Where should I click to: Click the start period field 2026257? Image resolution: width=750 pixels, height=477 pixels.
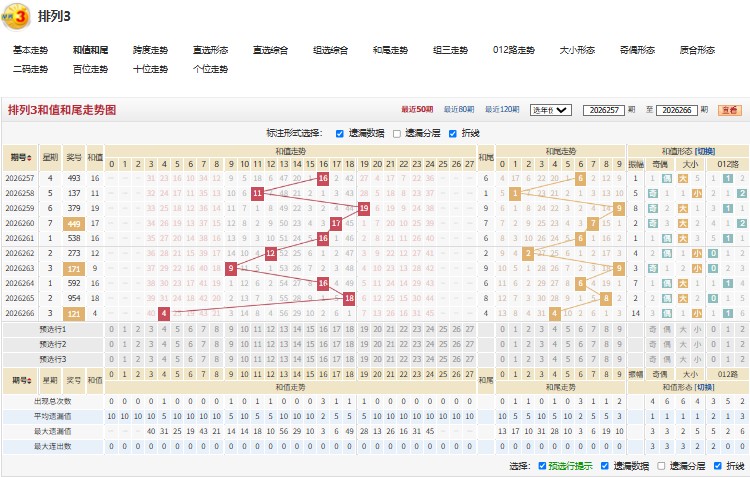click(x=604, y=110)
